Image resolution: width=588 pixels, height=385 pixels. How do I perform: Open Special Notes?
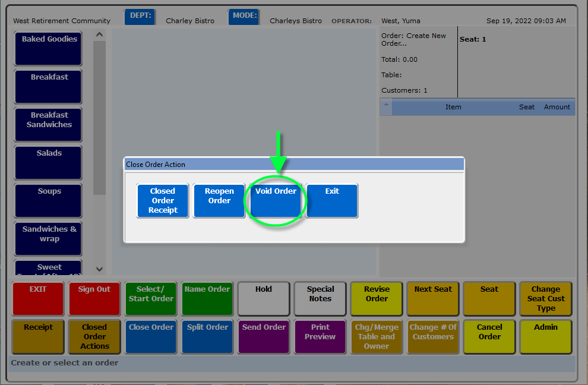pyautogui.click(x=320, y=298)
